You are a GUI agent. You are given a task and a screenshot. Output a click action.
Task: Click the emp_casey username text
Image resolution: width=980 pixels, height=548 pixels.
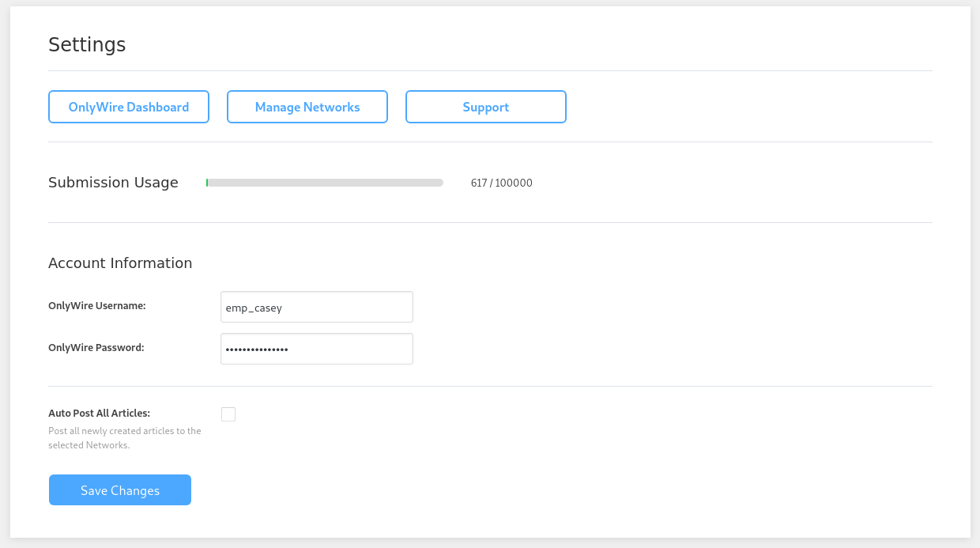pos(254,308)
